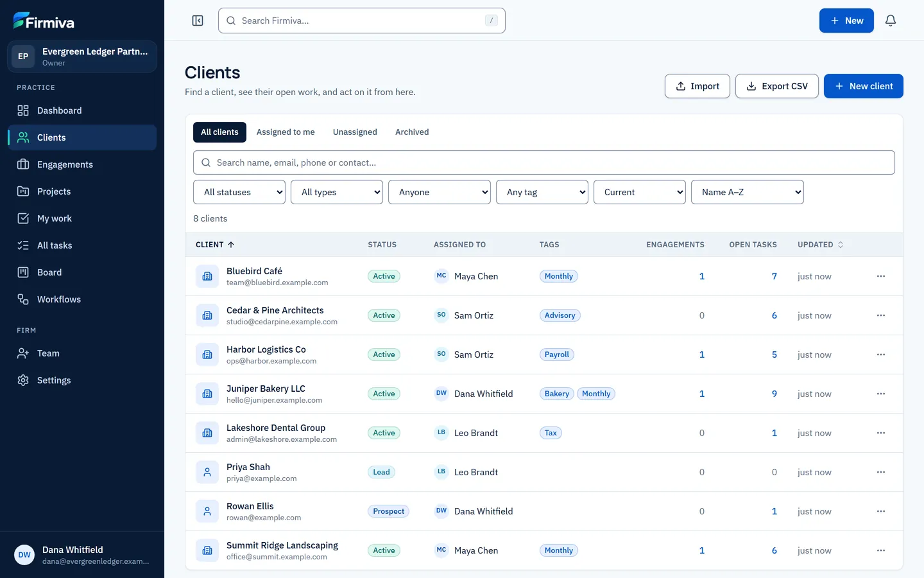Image resolution: width=924 pixels, height=578 pixels.
Task: Switch to the All clients tab
Action: point(219,132)
